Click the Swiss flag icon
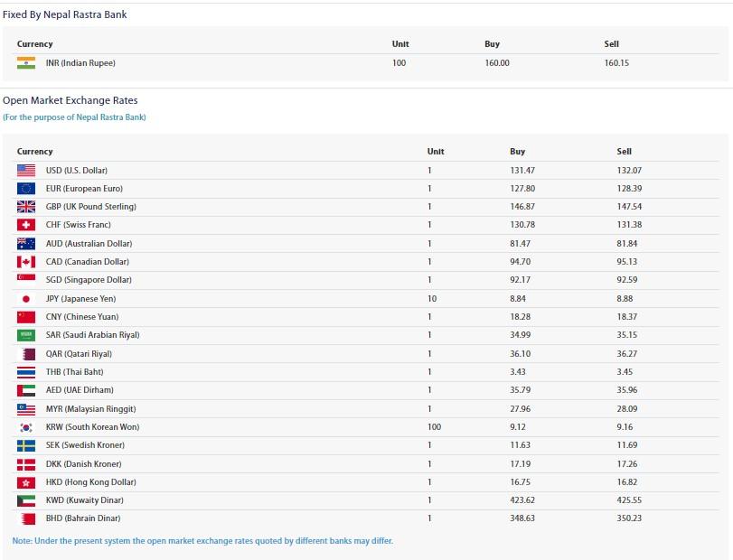733x560 pixels. pos(26,225)
